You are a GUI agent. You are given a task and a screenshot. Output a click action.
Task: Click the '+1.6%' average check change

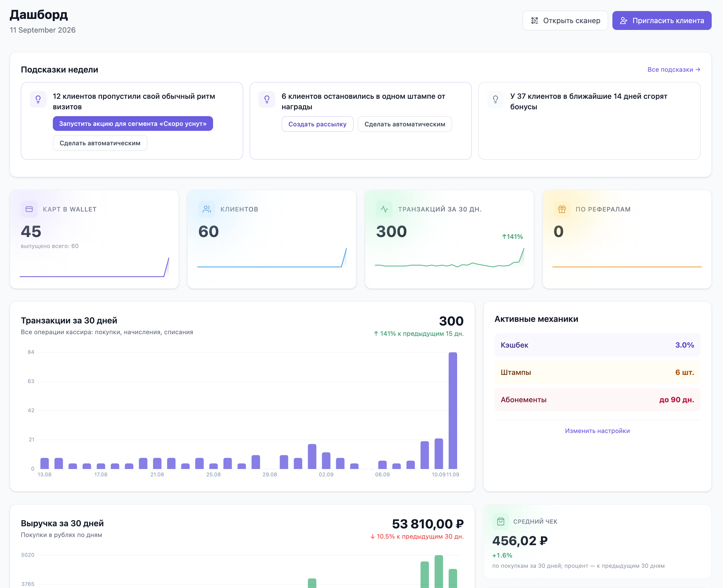click(x=502, y=555)
